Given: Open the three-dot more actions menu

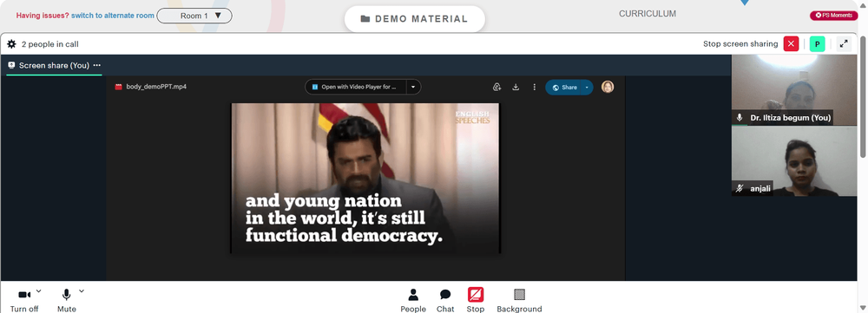Looking at the screenshot, I should coord(534,88).
